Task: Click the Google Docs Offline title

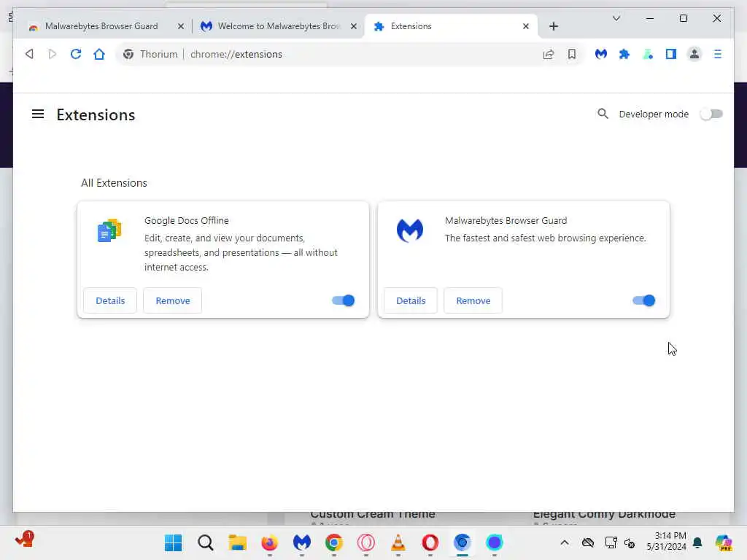Action: [186, 220]
